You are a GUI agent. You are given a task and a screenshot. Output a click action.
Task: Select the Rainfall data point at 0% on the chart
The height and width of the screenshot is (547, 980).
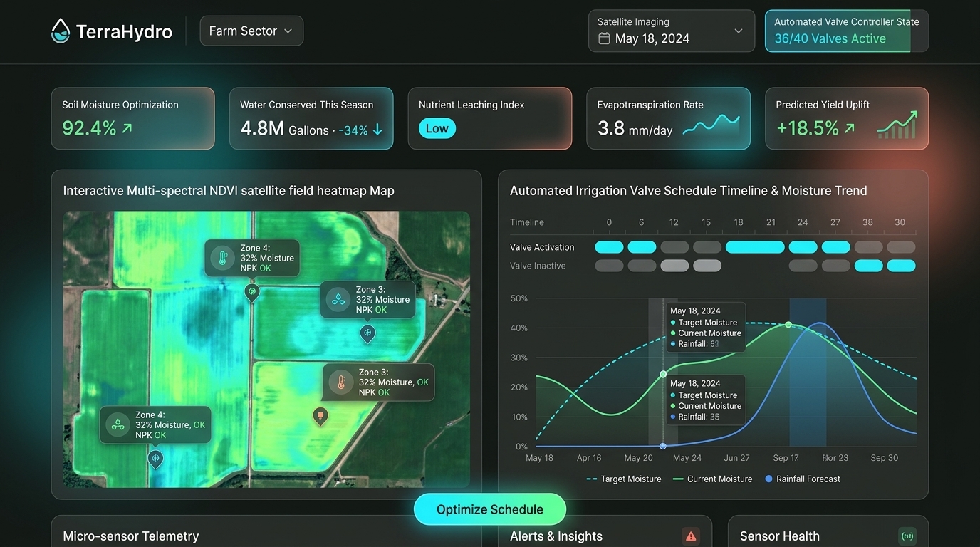(663, 446)
